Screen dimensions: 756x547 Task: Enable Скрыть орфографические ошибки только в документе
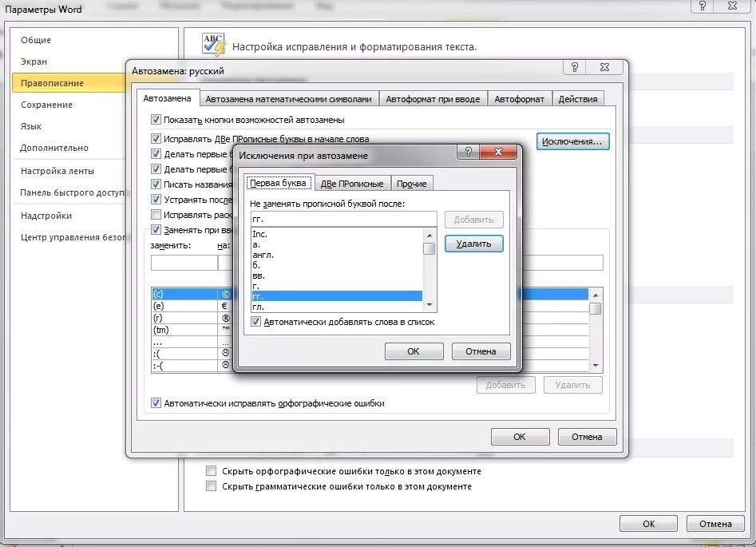coord(211,471)
